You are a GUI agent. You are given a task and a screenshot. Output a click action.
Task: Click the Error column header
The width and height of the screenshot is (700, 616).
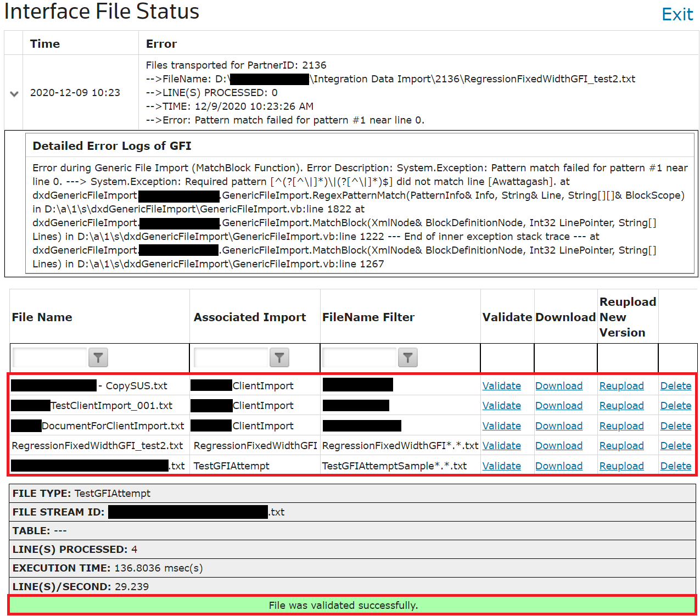point(161,44)
